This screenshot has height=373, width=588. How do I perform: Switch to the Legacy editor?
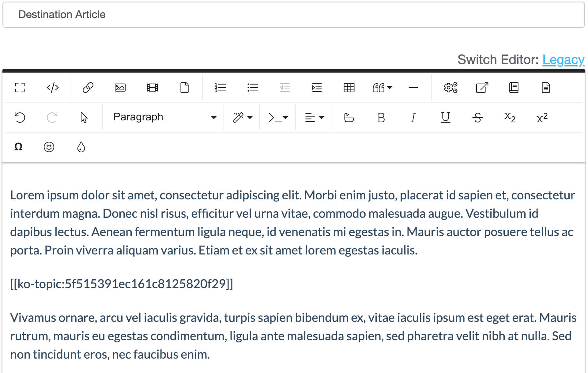564,59
